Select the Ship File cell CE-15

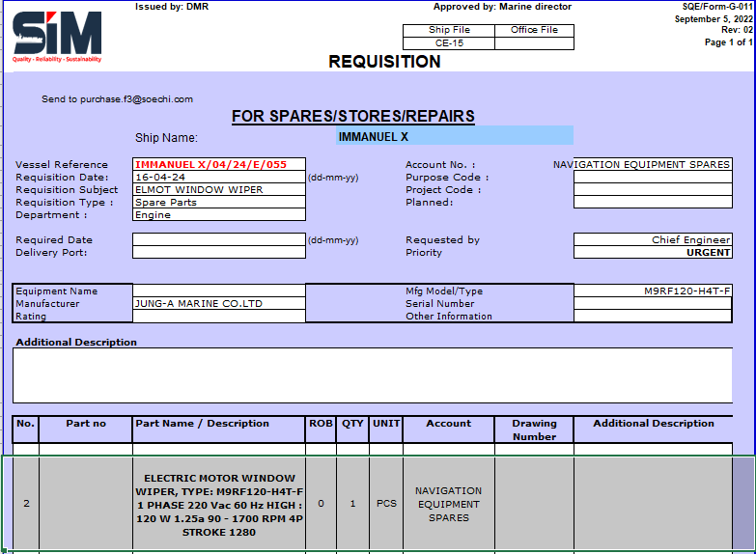(x=449, y=43)
